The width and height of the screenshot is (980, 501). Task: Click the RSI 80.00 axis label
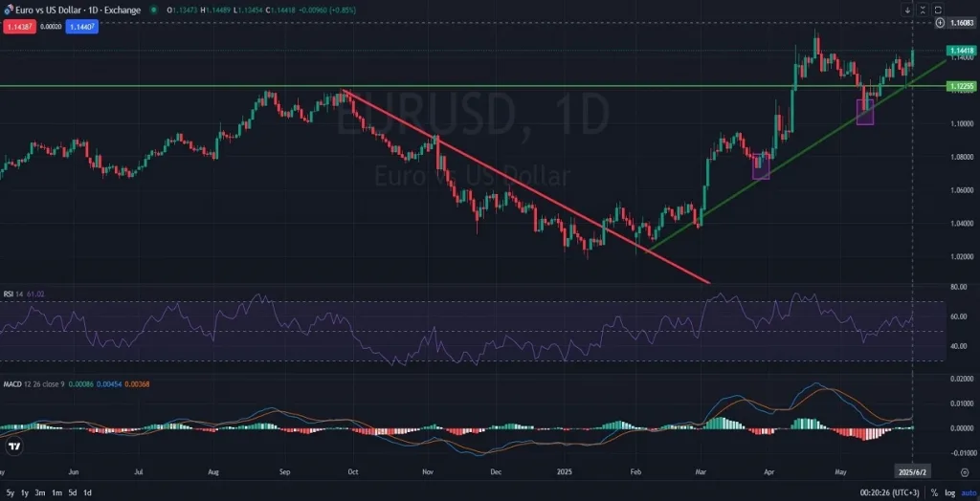(x=958, y=288)
